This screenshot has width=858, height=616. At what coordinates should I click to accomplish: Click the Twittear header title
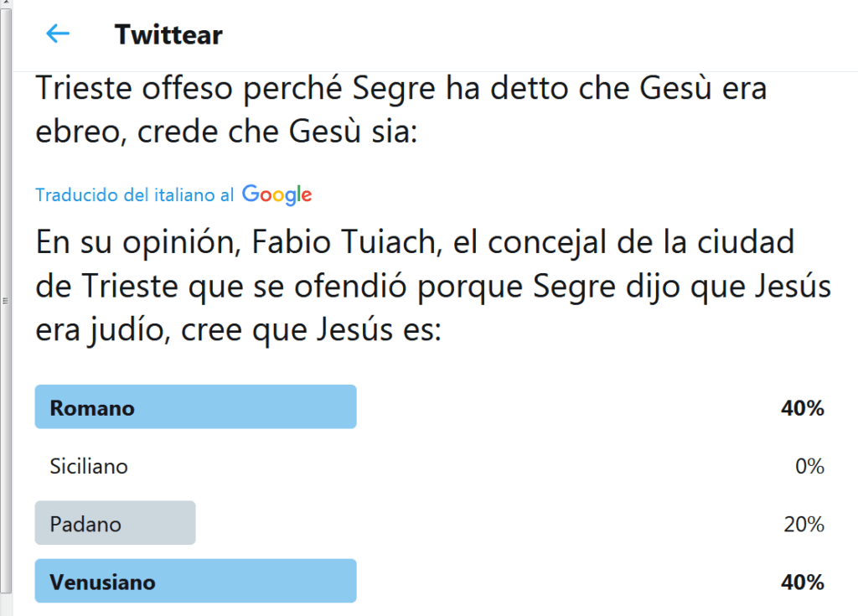click(x=168, y=35)
